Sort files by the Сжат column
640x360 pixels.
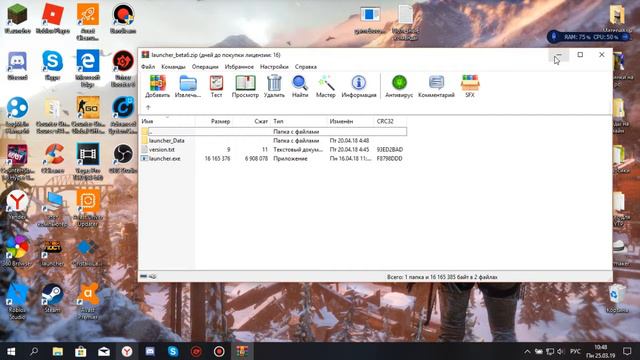[251, 121]
